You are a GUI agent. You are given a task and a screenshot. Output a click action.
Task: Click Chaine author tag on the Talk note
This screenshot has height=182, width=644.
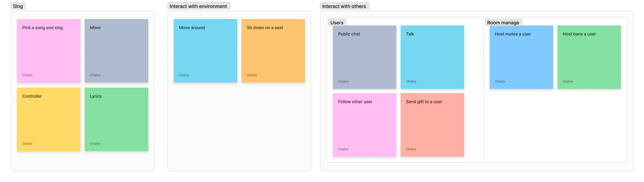tap(411, 81)
